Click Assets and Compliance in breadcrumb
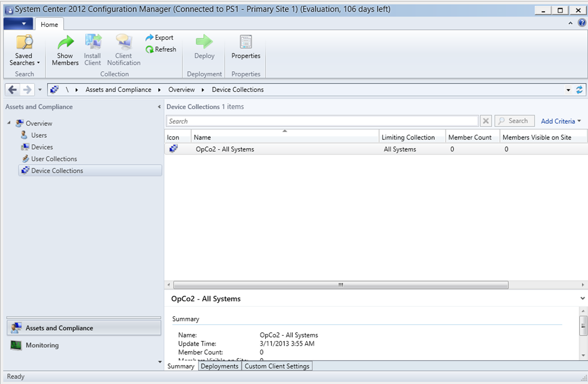 118,90
